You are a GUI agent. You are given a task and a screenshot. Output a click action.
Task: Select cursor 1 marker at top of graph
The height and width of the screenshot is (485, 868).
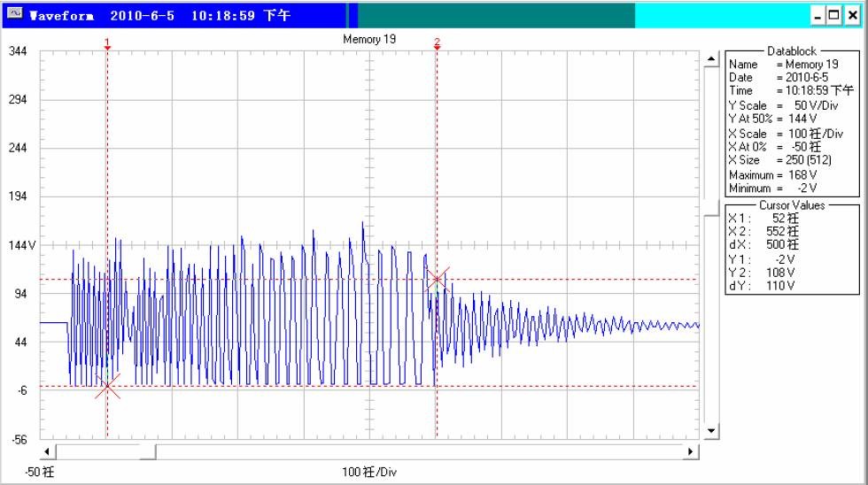point(107,44)
